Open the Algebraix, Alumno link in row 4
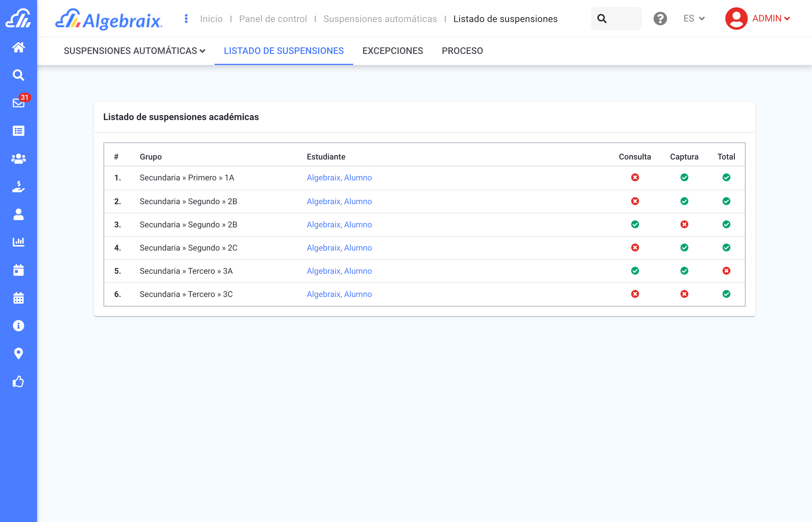Viewport: 812px width, 522px height. pos(339,248)
